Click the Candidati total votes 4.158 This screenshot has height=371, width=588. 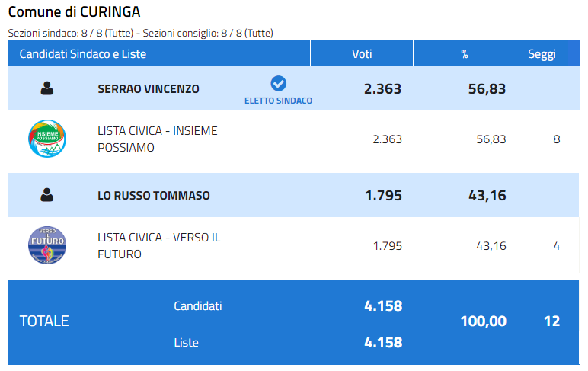383,305
